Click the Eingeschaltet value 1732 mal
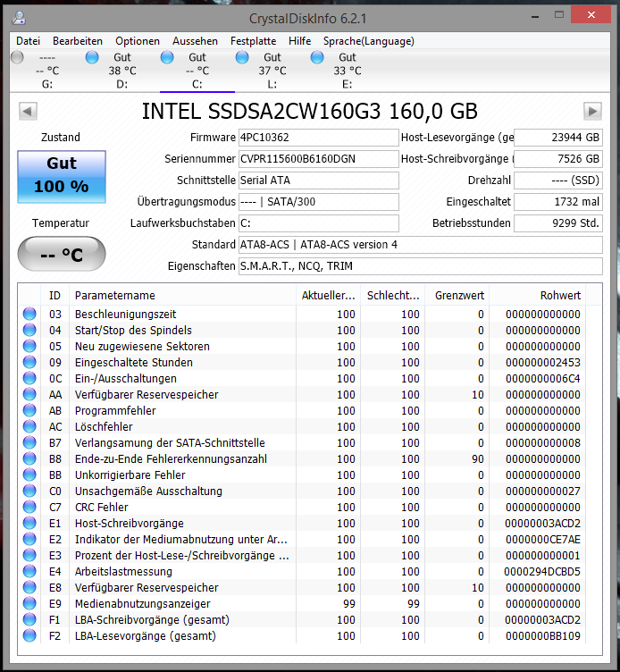 point(558,202)
